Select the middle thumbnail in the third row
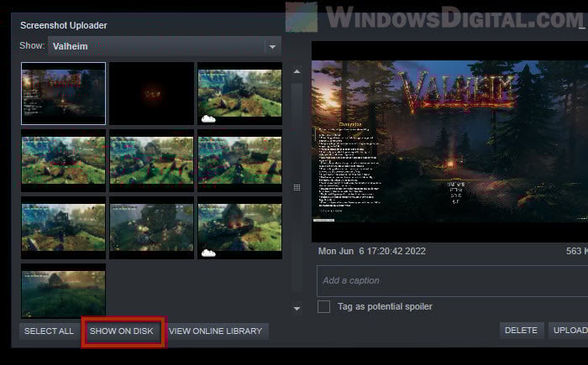The image size is (588, 365). pos(151,228)
